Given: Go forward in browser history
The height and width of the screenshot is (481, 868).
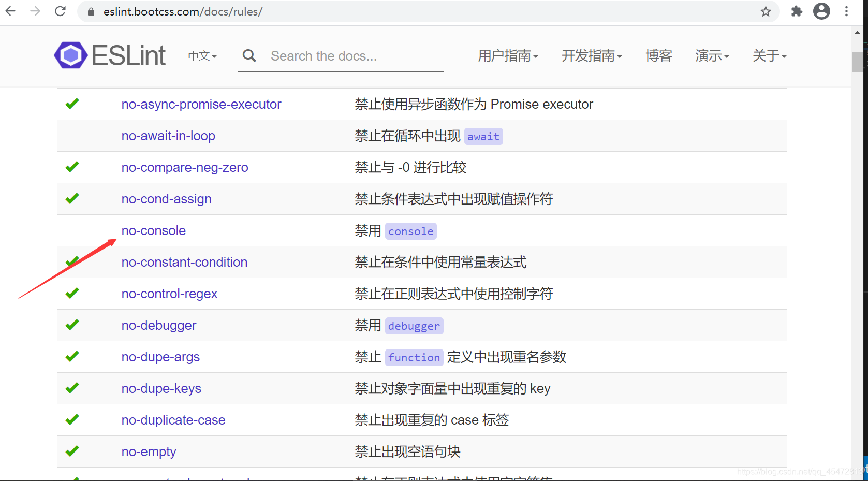Looking at the screenshot, I should click(x=35, y=11).
